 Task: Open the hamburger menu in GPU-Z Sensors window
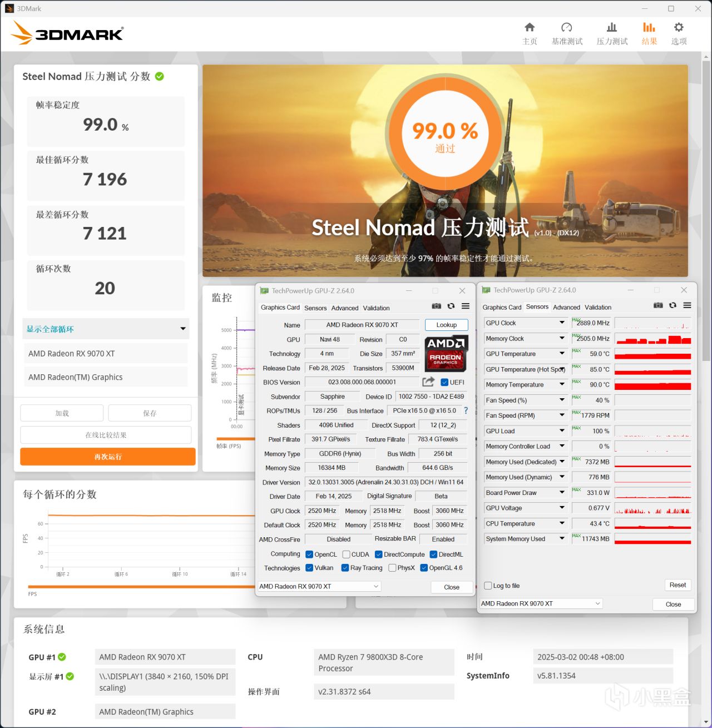[x=688, y=305]
